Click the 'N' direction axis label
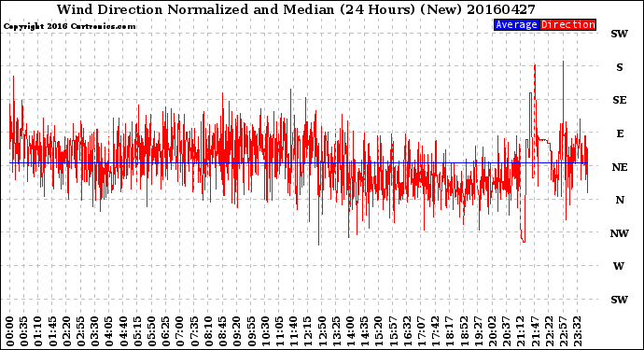This screenshot has height=350, width=644. 620,200
